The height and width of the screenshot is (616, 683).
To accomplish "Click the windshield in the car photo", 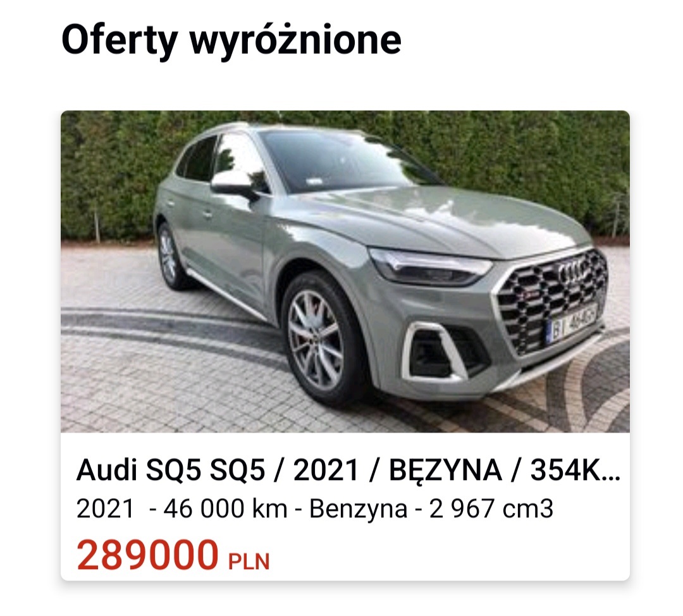I will pos(344,159).
